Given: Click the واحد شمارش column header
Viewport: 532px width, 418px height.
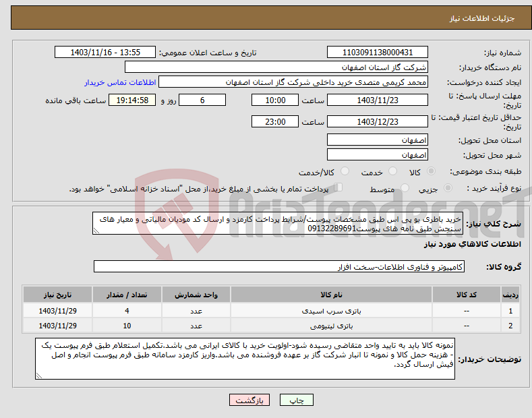Looking at the screenshot, I should click(196, 295).
